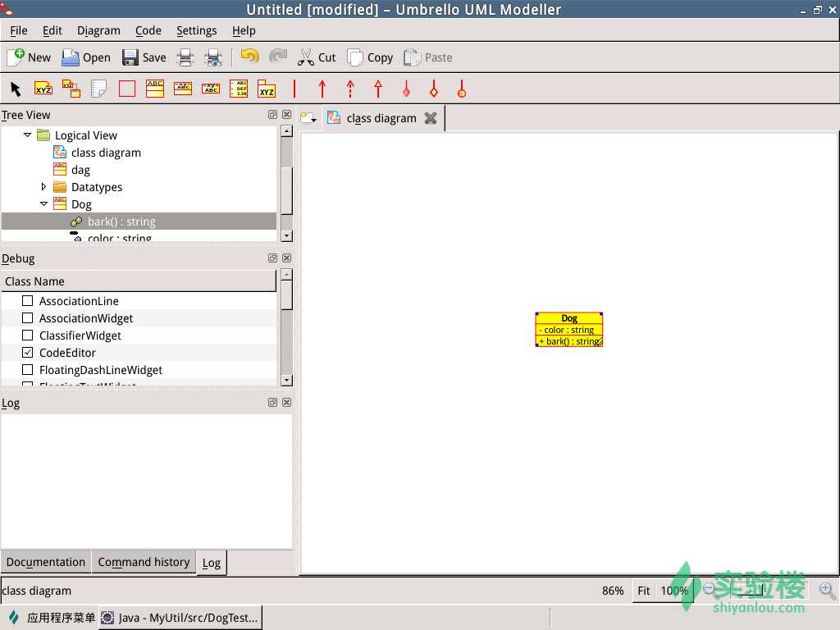840x630 pixels.
Task: Click Tree View scrollbar down arrow
Action: click(286, 235)
